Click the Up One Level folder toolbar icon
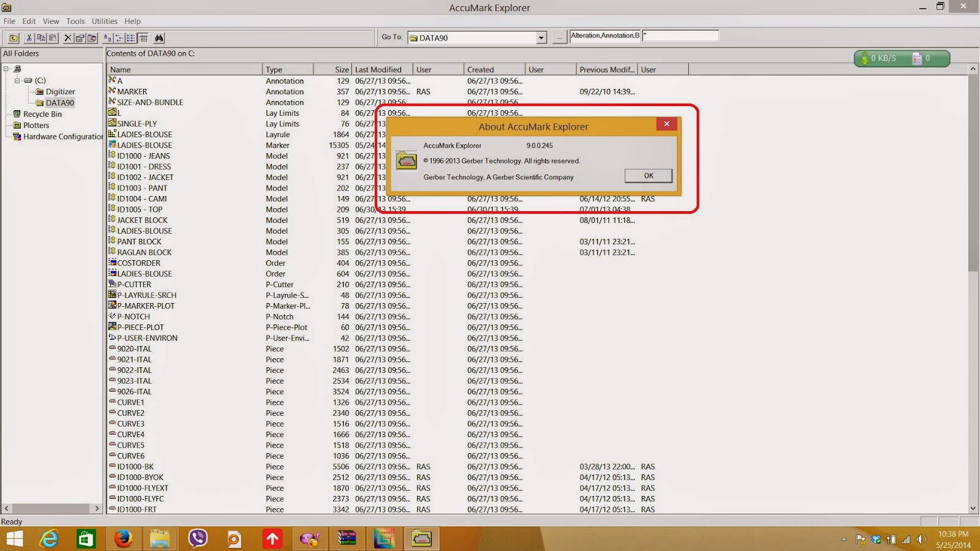Image resolution: width=980 pixels, height=551 pixels. click(x=13, y=38)
